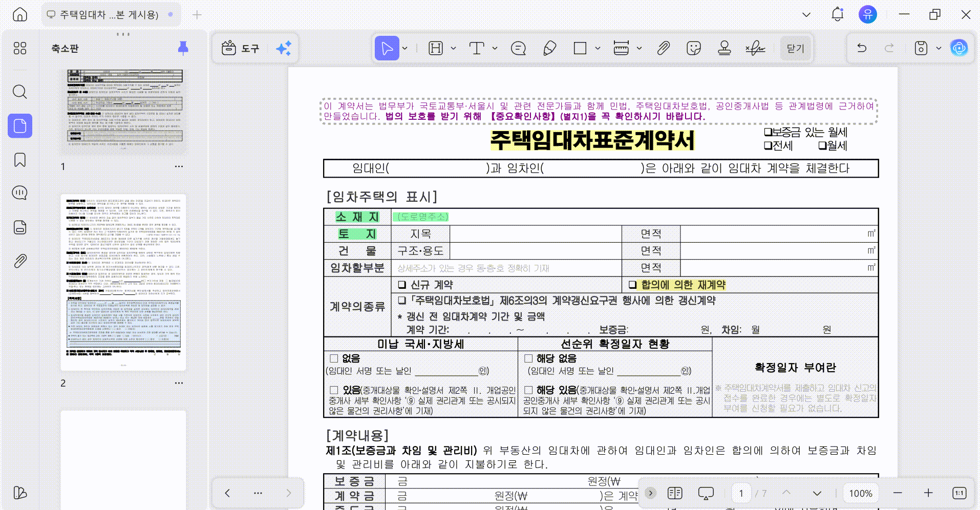Undo the last action
The width and height of the screenshot is (980, 510).
click(862, 48)
